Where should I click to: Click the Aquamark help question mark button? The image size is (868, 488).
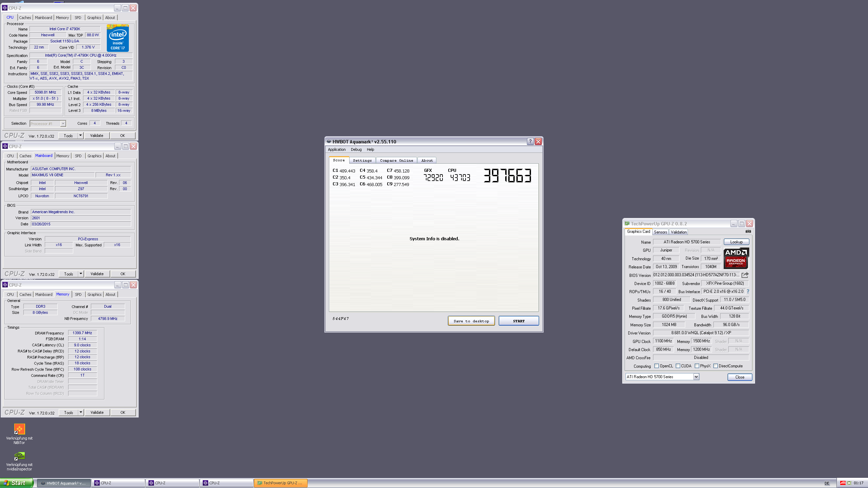click(530, 142)
